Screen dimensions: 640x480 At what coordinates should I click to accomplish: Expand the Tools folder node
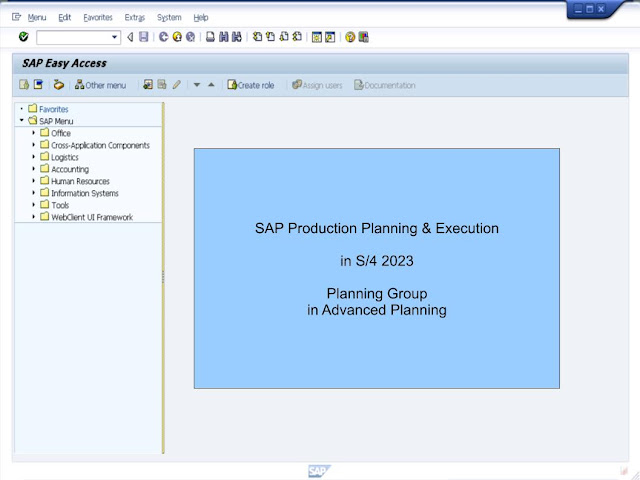tap(33, 204)
